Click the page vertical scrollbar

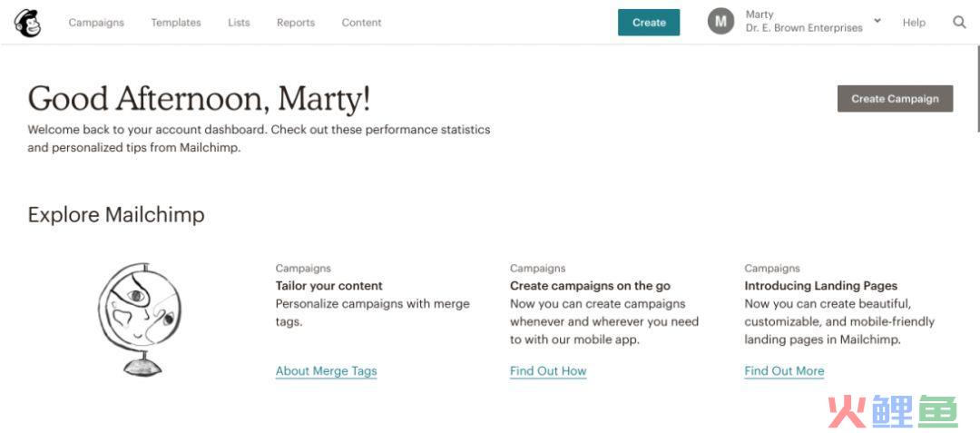977,87
